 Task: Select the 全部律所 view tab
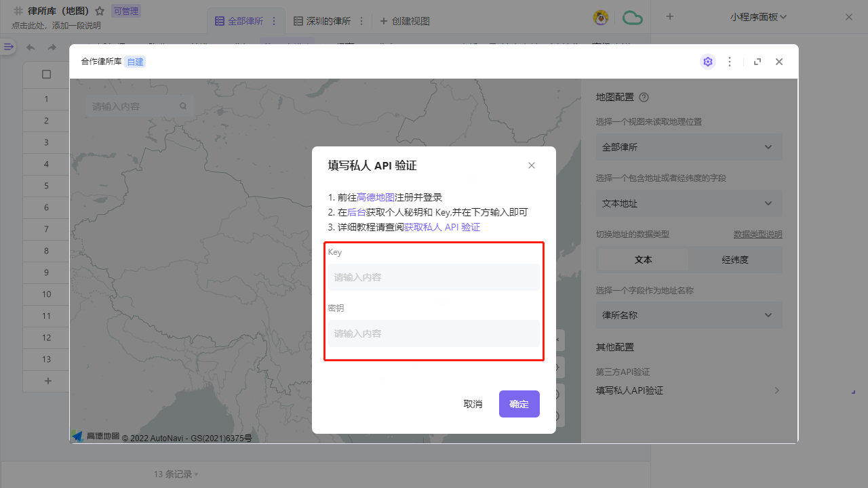coord(246,20)
